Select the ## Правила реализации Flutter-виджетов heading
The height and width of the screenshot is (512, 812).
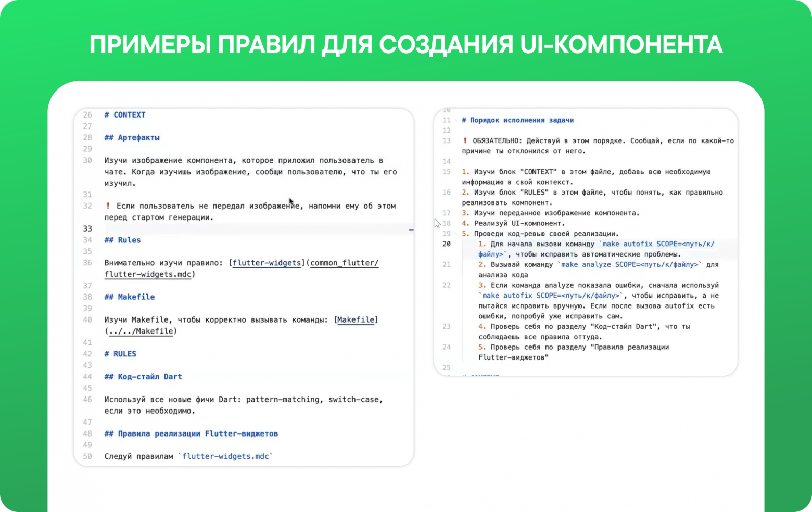click(191, 433)
